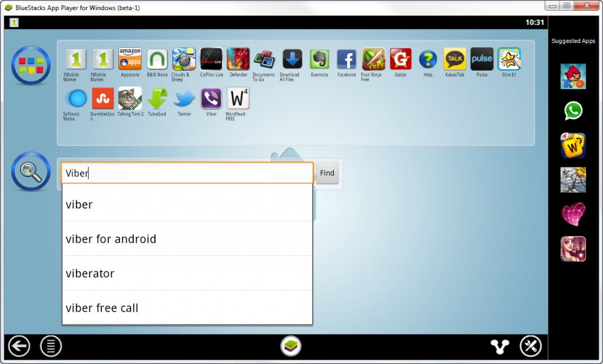Image resolution: width=603 pixels, height=364 pixels.
Task: Launch CoPilot Live app
Action: coord(211,59)
